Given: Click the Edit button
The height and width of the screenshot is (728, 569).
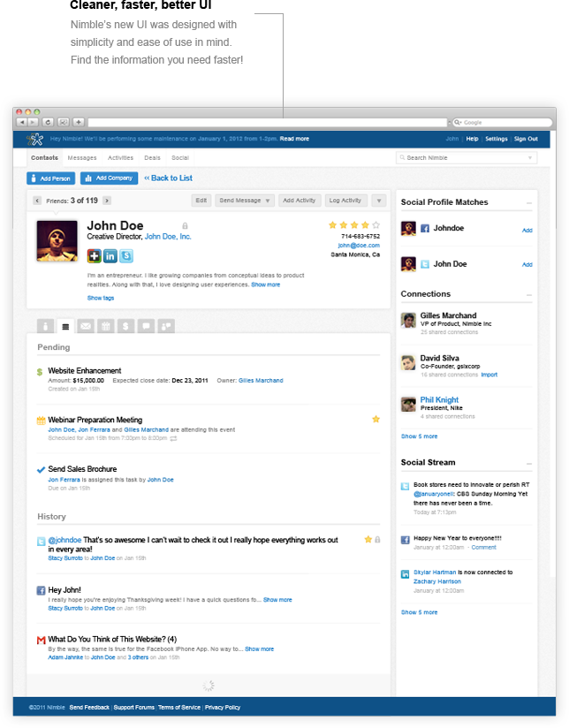Looking at the screenshot, I should [x=201, y=201].
